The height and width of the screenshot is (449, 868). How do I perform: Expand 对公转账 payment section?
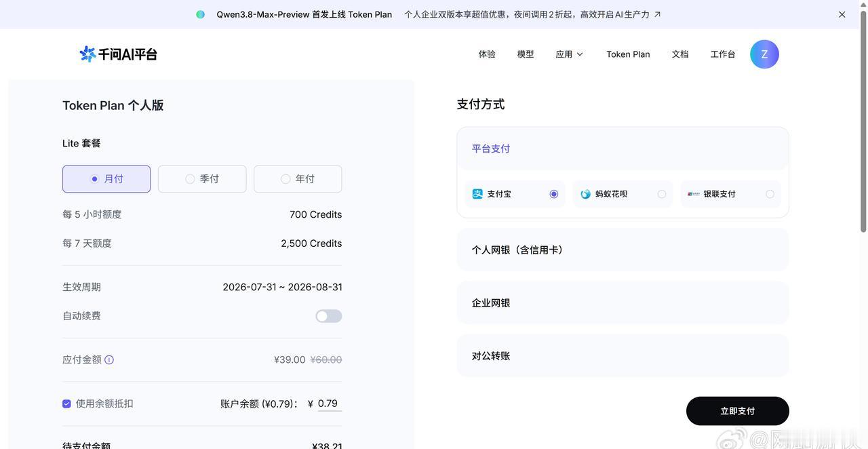[x=623, y=356]
